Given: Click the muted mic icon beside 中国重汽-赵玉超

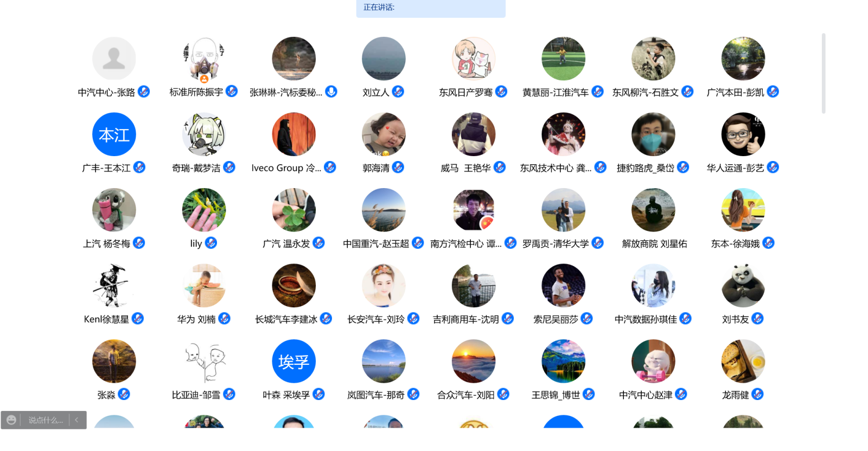Looking at the screenshot, I should pyautogui.click(x=418, y=243).
